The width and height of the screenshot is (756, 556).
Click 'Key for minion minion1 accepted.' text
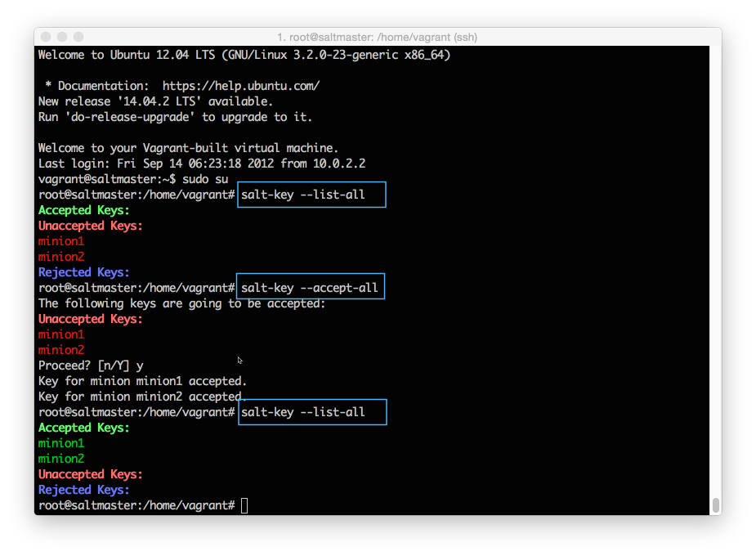pos(142,381)
